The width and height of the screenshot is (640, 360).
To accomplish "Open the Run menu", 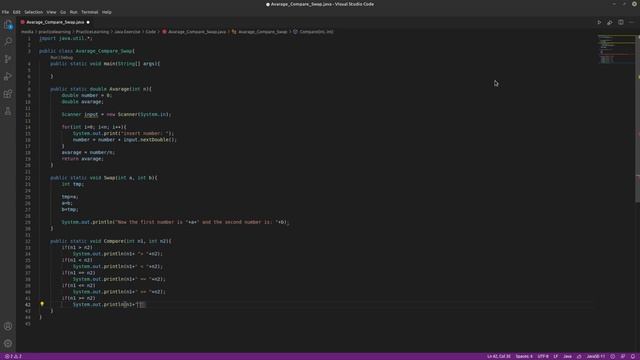I will [73, 12].
